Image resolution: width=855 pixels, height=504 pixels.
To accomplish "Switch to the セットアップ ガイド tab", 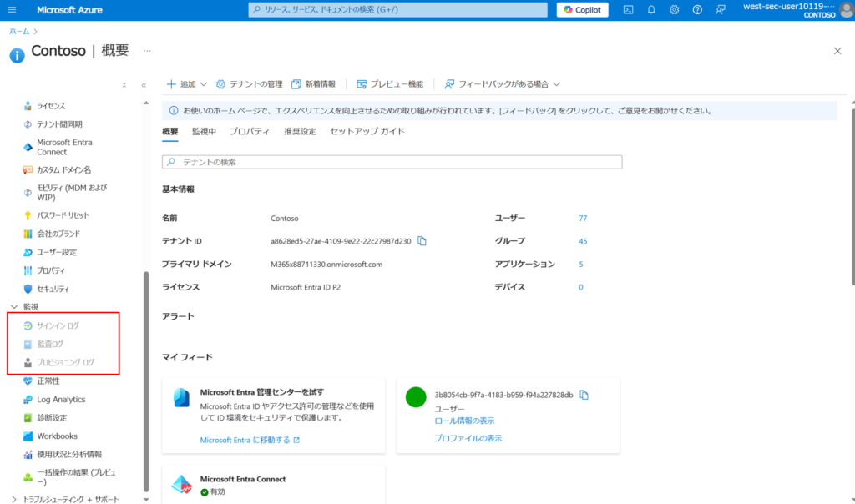I will pos(367,131).
